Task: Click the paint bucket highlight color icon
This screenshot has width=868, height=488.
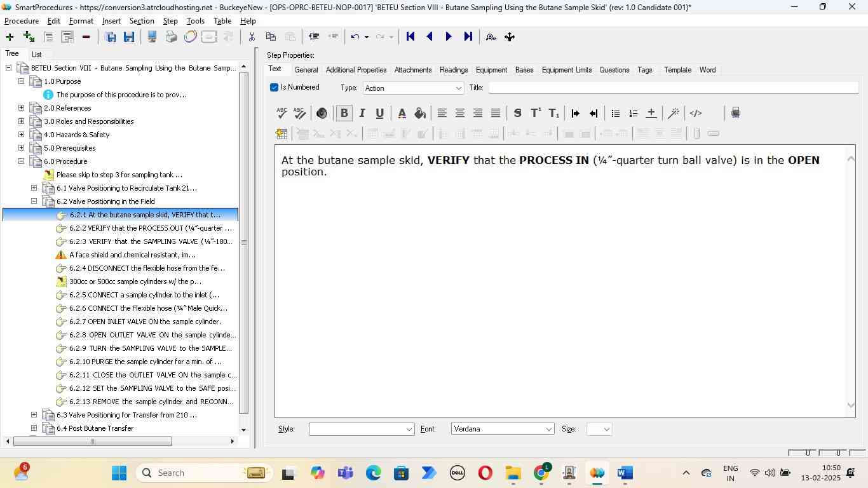Action: tap(419, 113)
